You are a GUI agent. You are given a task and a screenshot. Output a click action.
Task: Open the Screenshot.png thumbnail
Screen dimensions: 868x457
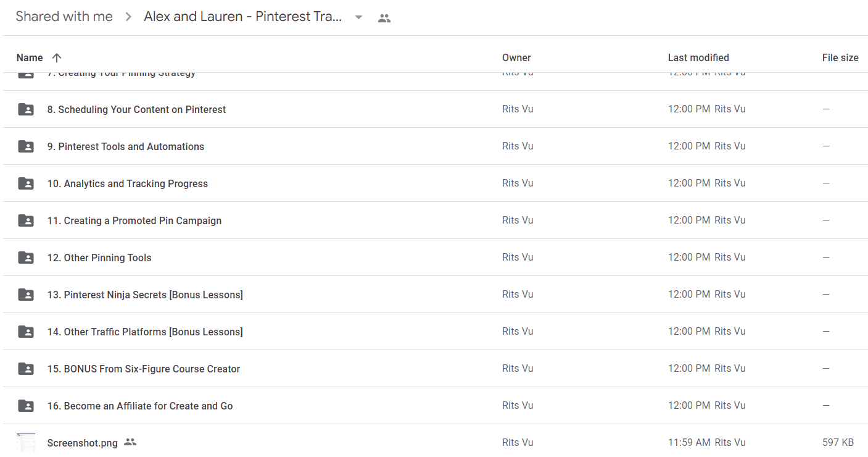(26, 442)
